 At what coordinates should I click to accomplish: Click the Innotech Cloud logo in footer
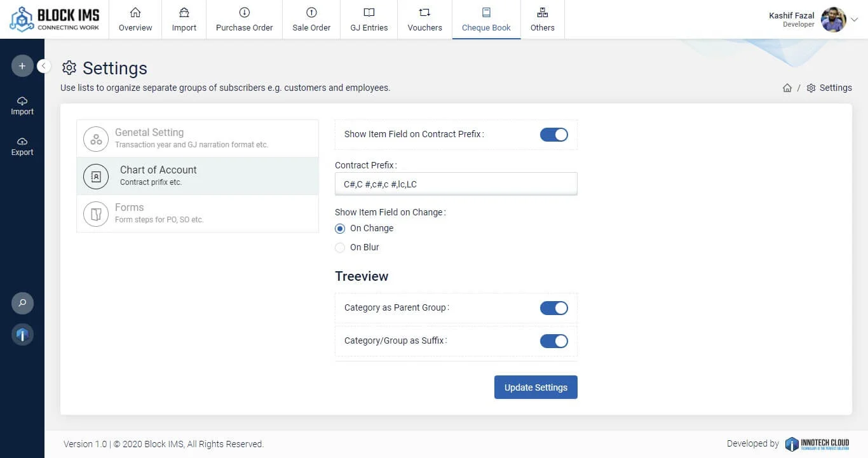pos(817,444)
